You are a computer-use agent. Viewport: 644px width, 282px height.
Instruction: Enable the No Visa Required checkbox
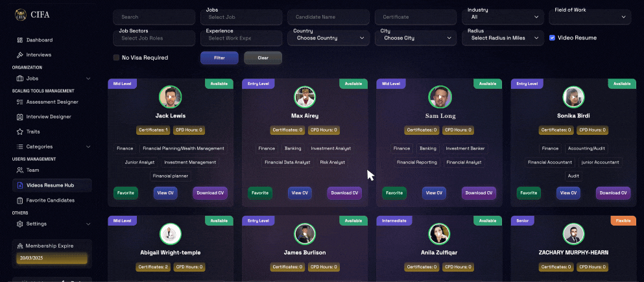pyautogui.click(x=116, y=58)
